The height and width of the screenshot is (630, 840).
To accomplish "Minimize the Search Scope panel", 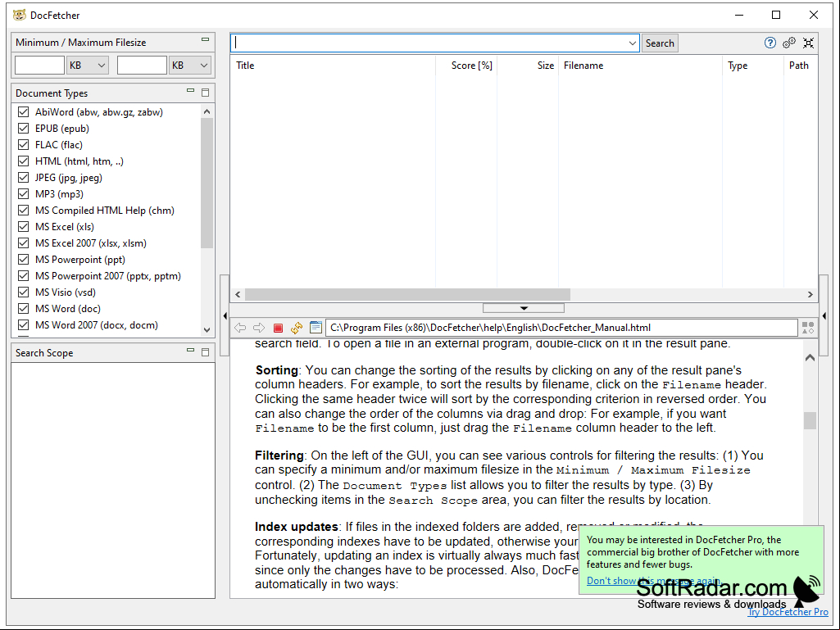I will coord(190,351).
